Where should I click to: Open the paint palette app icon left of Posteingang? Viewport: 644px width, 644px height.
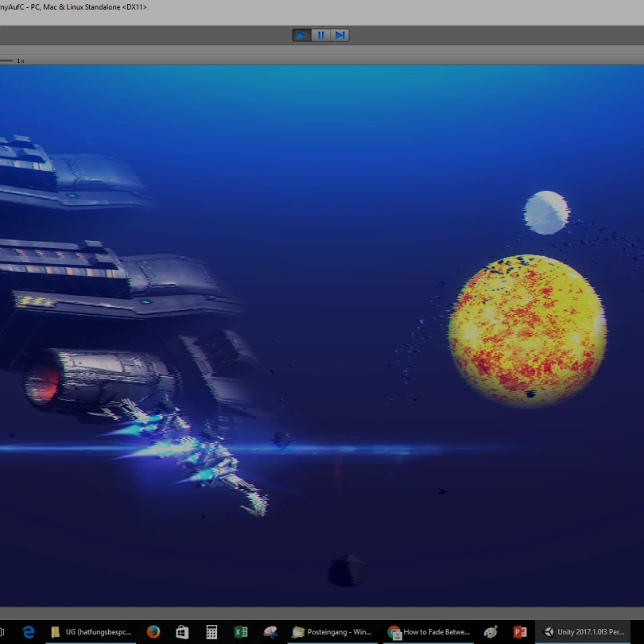[x=270, y=632]
